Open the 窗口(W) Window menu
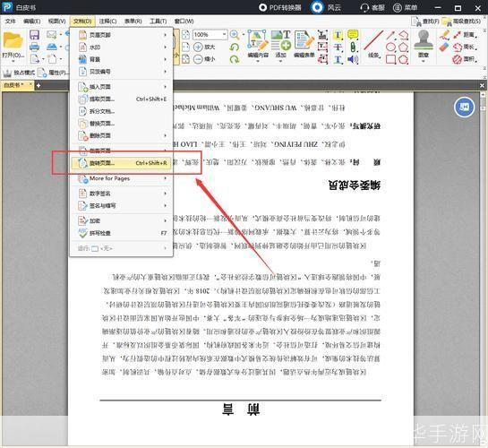 click(x=184, y=22)
